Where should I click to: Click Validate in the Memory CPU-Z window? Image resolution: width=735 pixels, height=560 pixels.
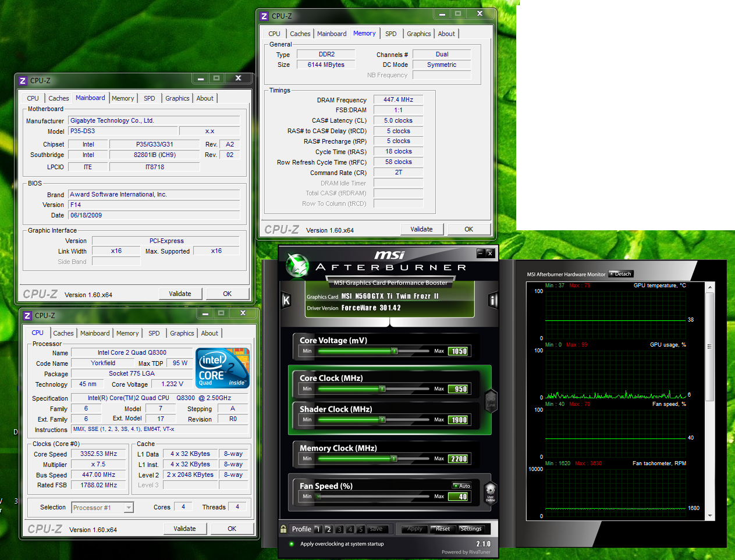point(421,229)
